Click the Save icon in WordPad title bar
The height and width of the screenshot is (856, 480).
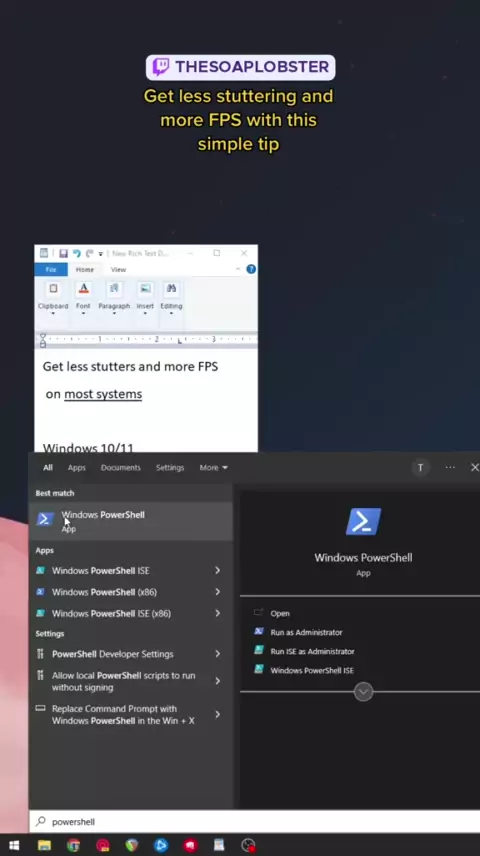63,253
